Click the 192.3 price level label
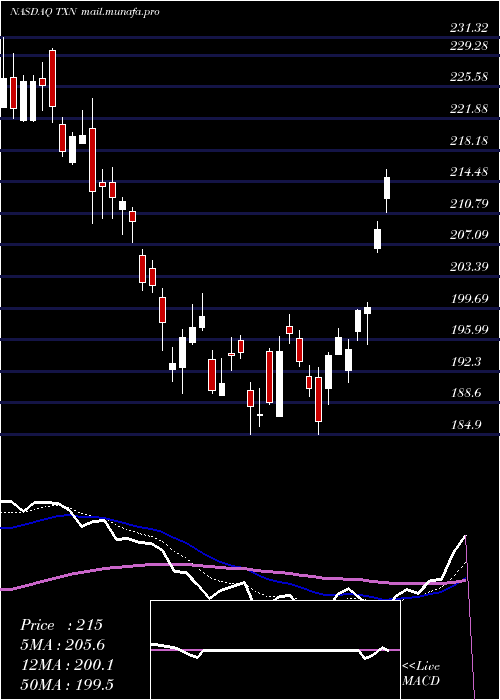500x700 pixels. click(466, 362)
